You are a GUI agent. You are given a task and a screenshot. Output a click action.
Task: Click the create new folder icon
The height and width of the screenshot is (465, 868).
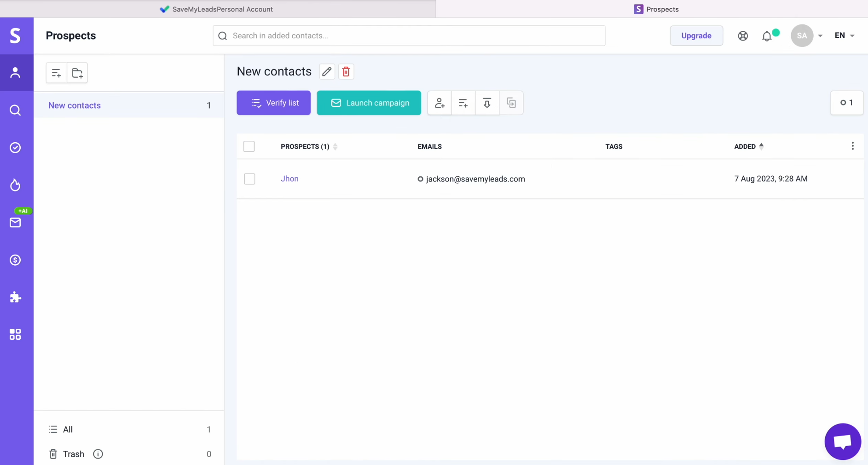77,73
